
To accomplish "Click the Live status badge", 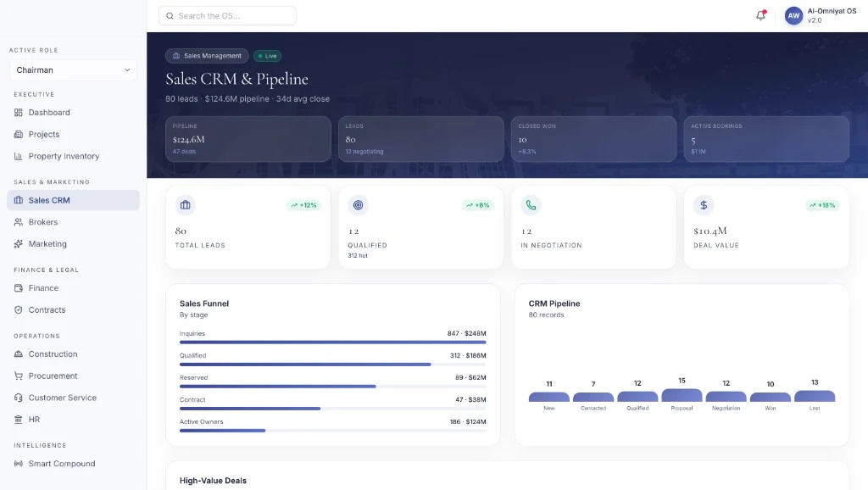I will (267, 56).
